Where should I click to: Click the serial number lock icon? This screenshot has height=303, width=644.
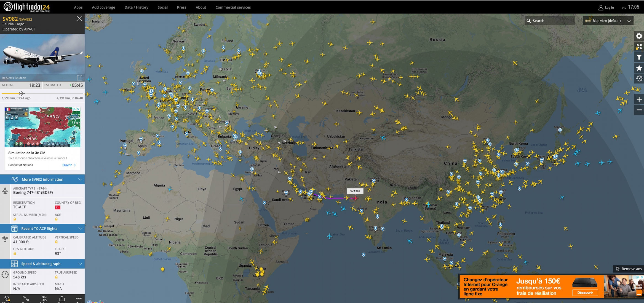(x=15, y=219)
